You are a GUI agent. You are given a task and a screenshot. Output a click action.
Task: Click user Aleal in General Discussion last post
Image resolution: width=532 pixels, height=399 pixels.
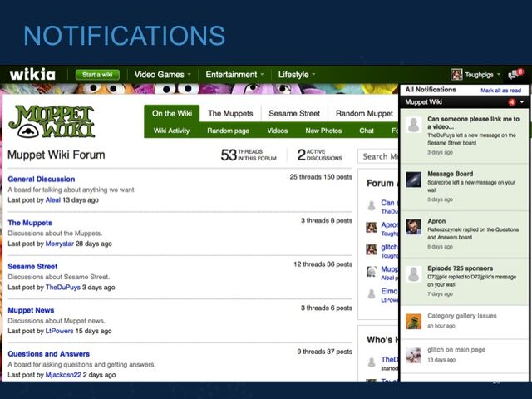pos(53,200)
